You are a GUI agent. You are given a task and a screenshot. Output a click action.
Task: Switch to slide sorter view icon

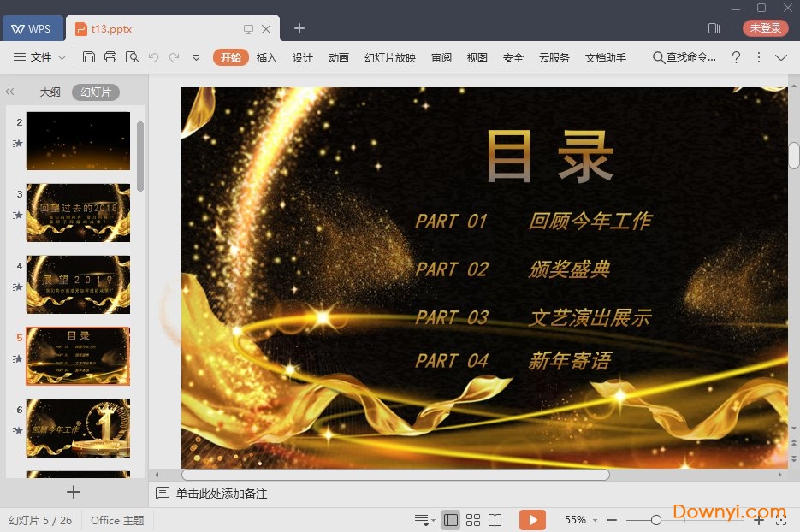coord(473,520)
